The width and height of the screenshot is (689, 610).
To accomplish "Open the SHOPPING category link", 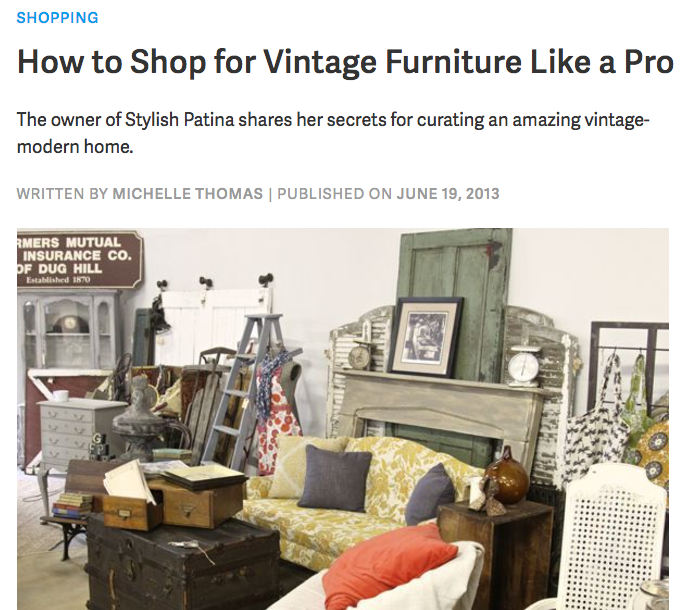I will coord(58,18).
